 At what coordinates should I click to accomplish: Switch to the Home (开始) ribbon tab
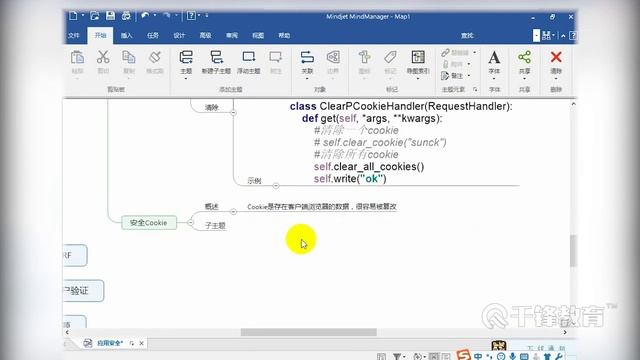[x=100, y=36]
